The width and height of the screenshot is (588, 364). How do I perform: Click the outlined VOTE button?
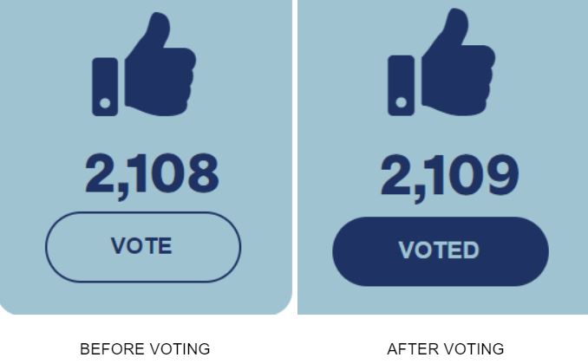143,247
